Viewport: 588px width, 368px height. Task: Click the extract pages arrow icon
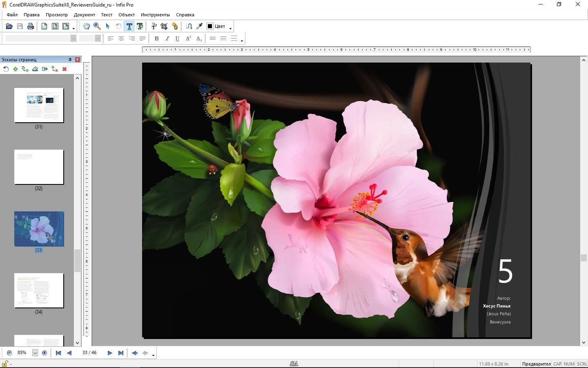45,69
